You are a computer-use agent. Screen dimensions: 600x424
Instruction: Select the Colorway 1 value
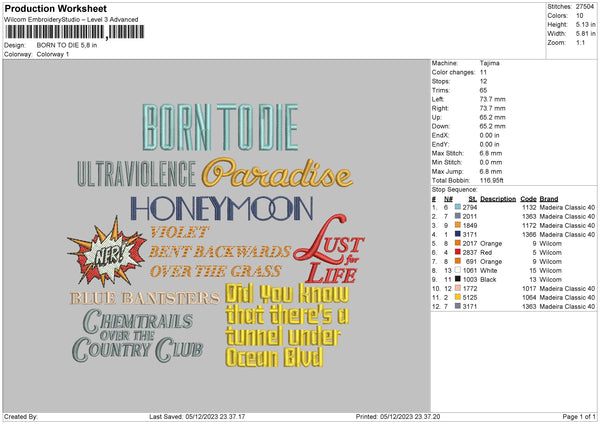tap(53, 54)
